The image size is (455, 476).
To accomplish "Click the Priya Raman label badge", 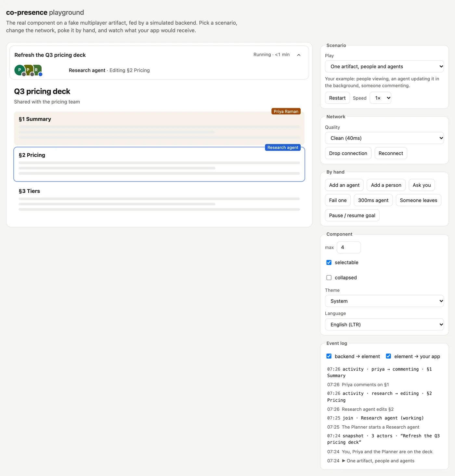I will pyautogui.click(x=286, y=111).
